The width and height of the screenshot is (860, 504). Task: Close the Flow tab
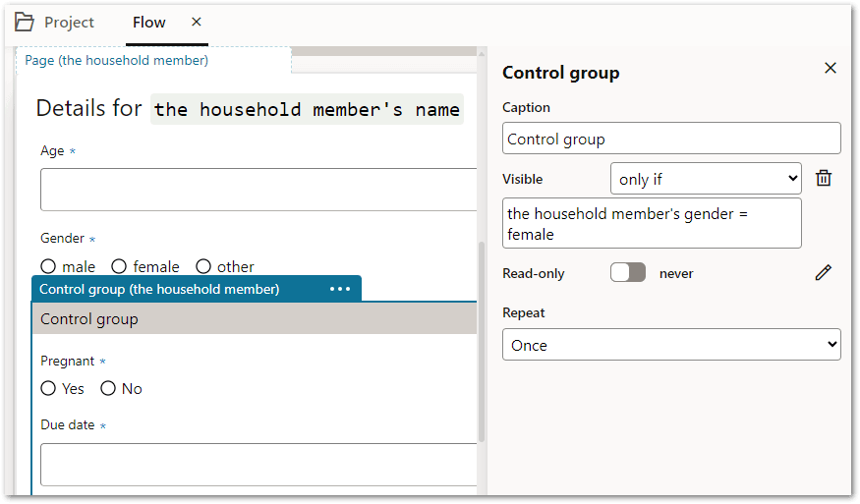[x=197, y=22]
